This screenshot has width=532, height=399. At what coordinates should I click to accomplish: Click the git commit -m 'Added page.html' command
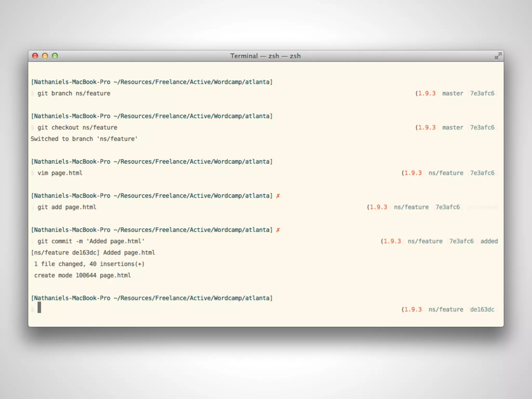pos(91,241)
